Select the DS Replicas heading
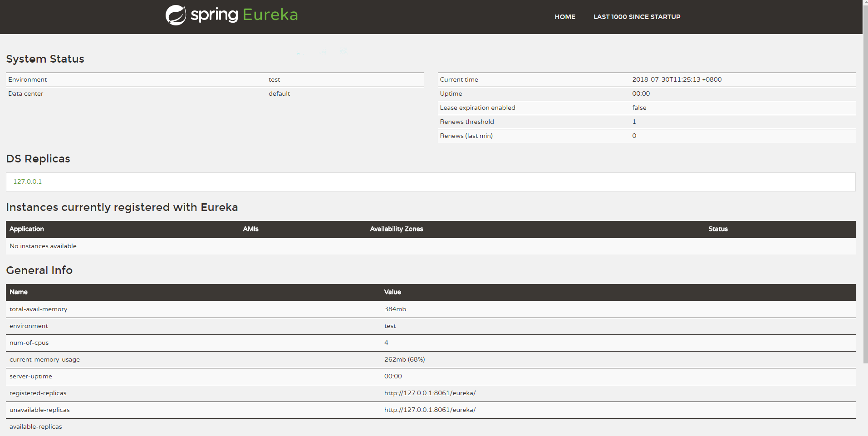The width and height of the screenshot is (868, 436). pos(38,159)
